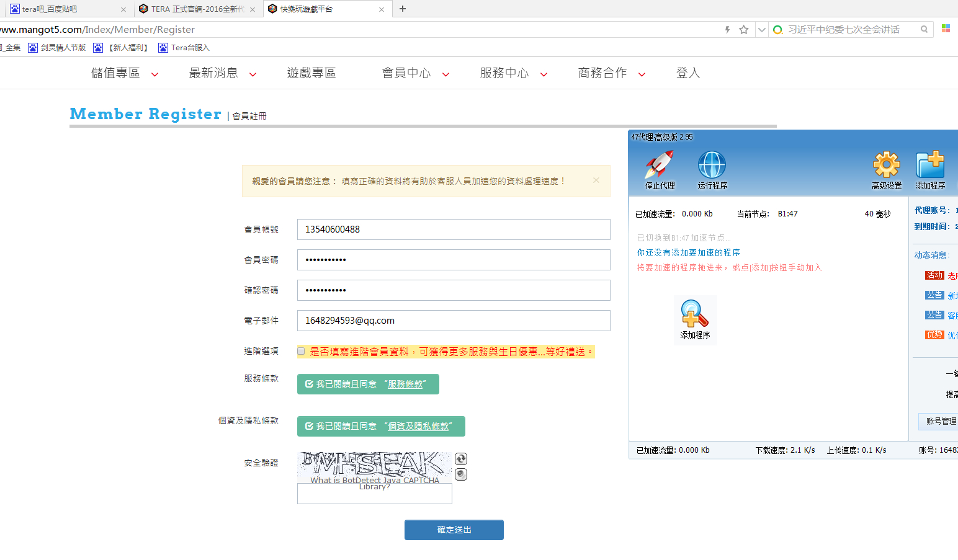Open the Tera台服入 bookmark
The image size is (958, 560).
[x=184, y=48]
